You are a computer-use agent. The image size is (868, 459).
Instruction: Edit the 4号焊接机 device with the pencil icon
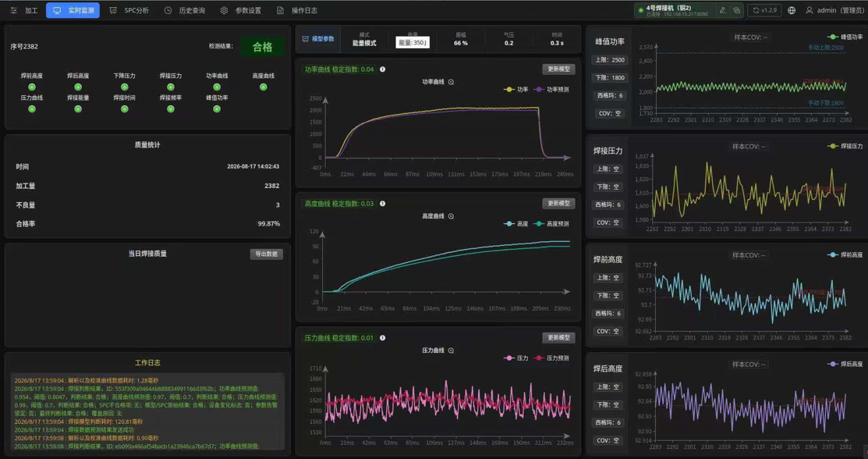[x=722, y=10]
